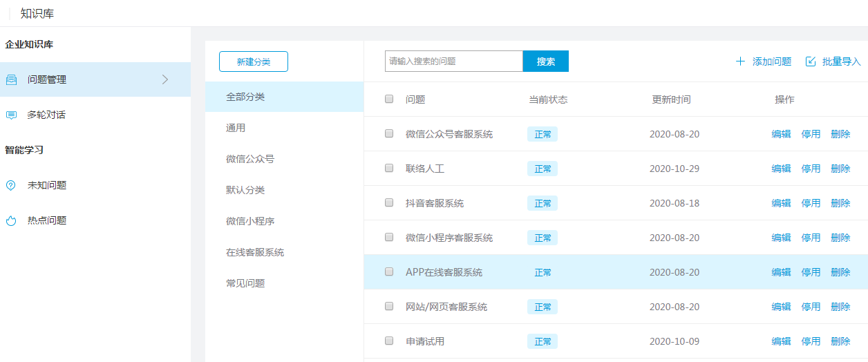Click the plus icon for 添加问题
This screenshot has width=868, height=362.
740,61
